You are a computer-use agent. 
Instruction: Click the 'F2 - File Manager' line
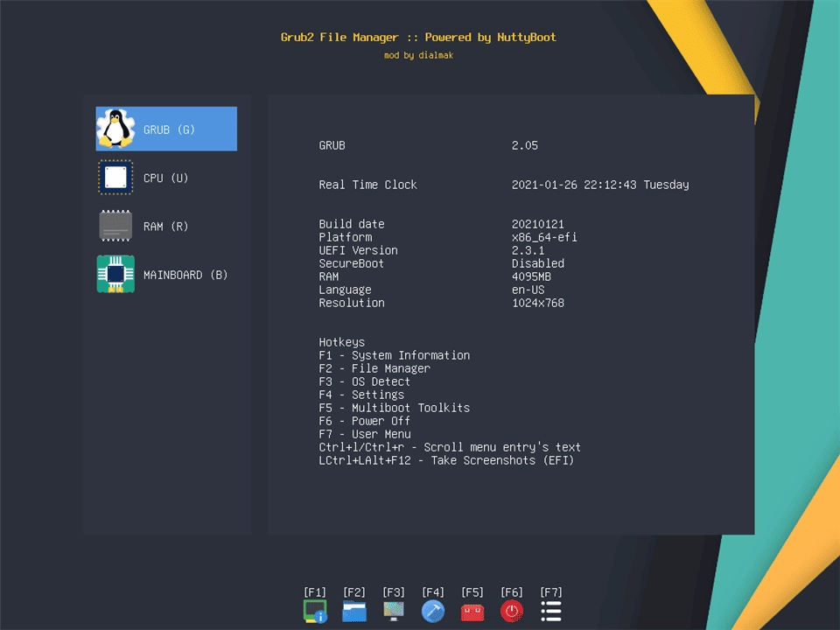[374, 368]
